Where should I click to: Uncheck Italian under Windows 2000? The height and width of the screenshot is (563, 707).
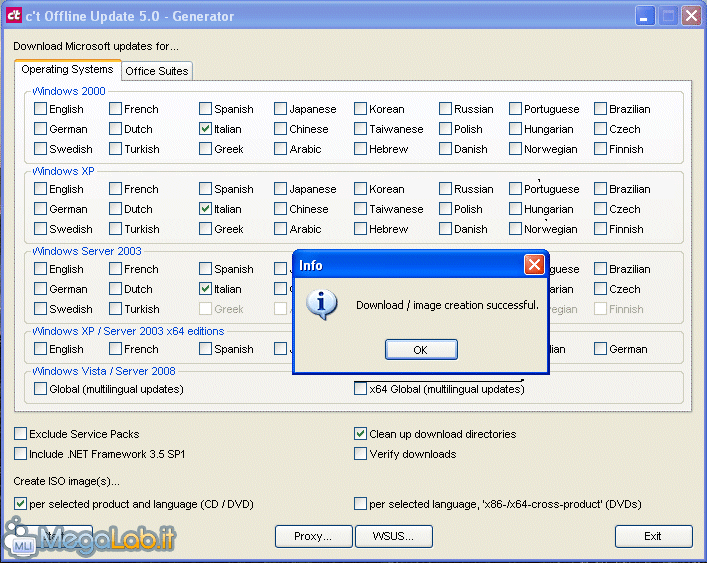pyautogui.click(x=206, y=129)
